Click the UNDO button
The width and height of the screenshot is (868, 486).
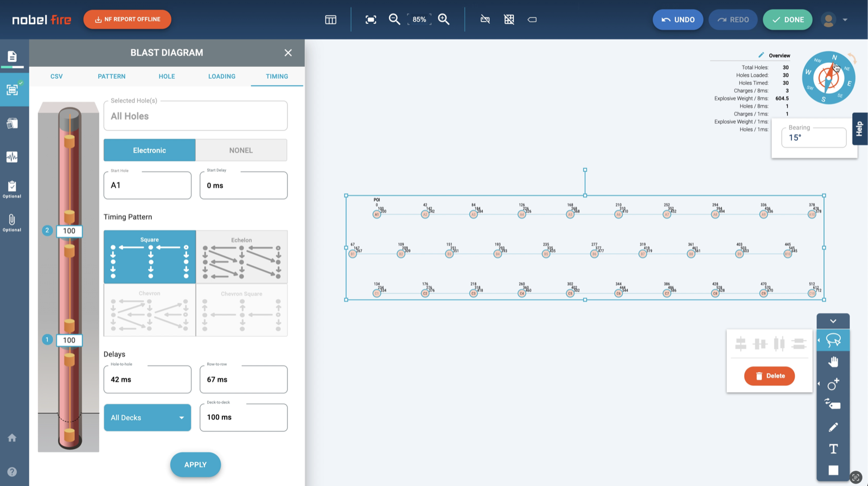(x=678, y=20)
